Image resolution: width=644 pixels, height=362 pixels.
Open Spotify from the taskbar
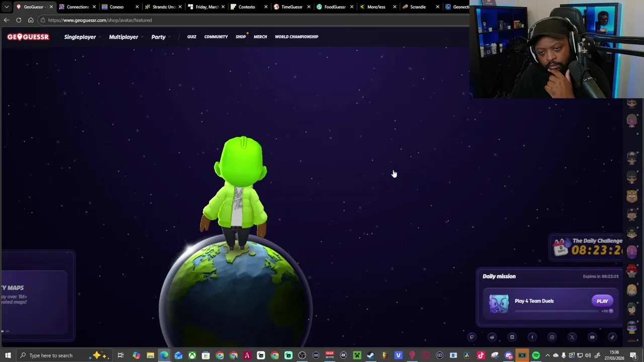[536, 355]
